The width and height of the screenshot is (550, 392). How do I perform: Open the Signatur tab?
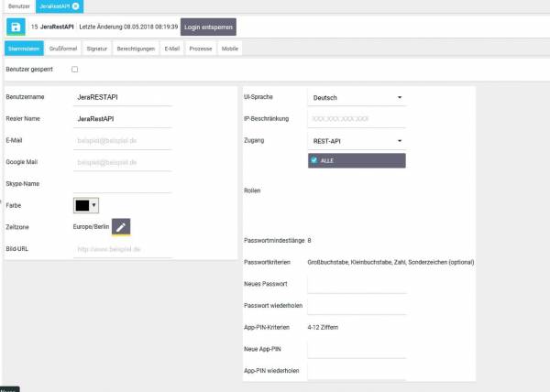click(96, 49)
